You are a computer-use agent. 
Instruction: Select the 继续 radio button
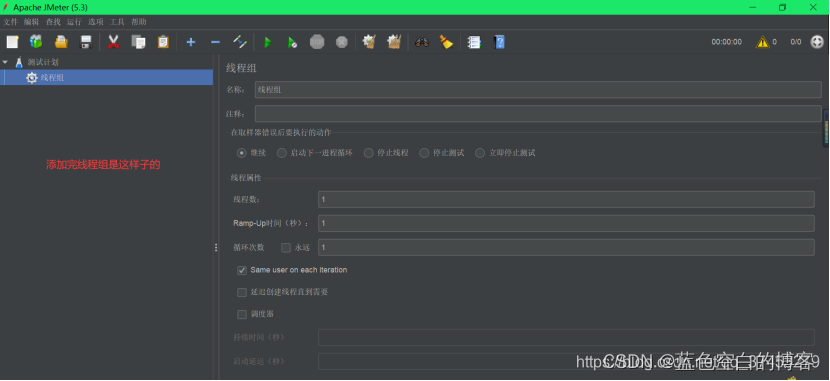(242, 153)
